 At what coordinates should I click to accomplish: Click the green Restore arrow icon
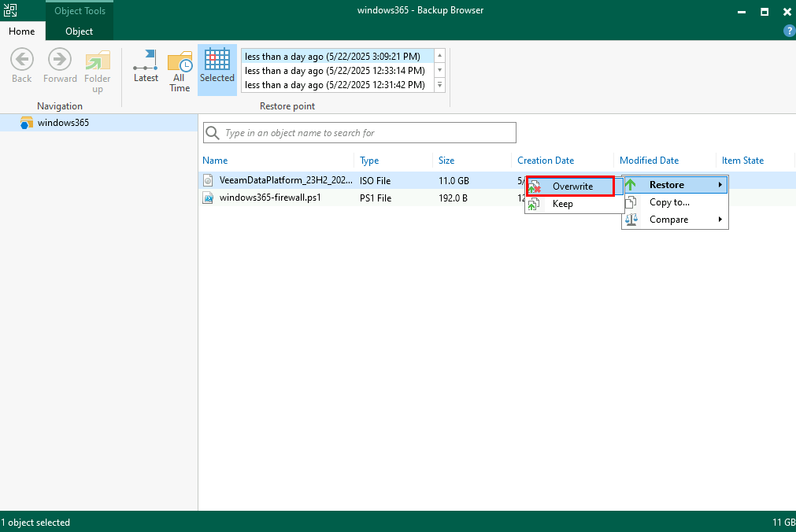click(x=631, y=185)
